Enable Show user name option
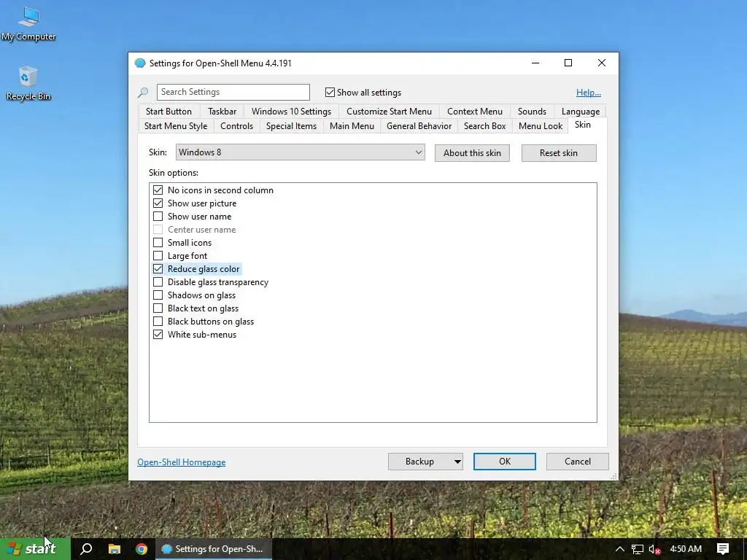Image resolution: width=747 pixels, height=560 pixels. click(158, 216)
